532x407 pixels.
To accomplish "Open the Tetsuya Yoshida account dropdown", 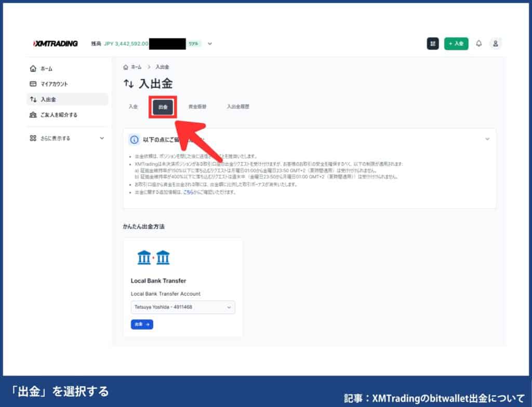I will (182, 307).
